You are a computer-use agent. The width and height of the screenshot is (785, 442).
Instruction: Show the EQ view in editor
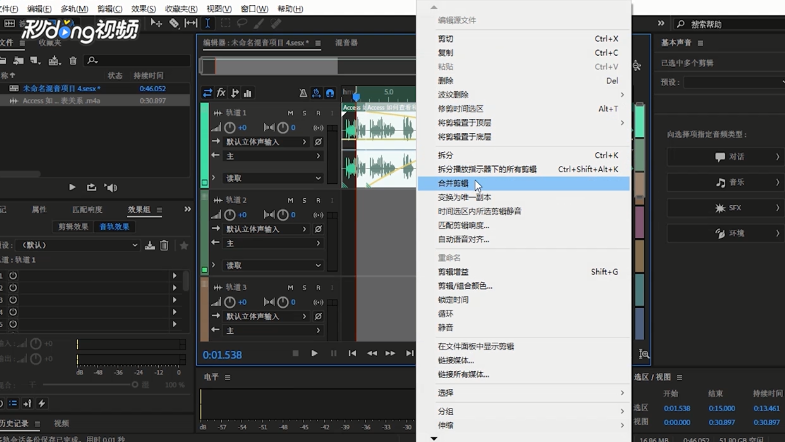click(248, 93)
